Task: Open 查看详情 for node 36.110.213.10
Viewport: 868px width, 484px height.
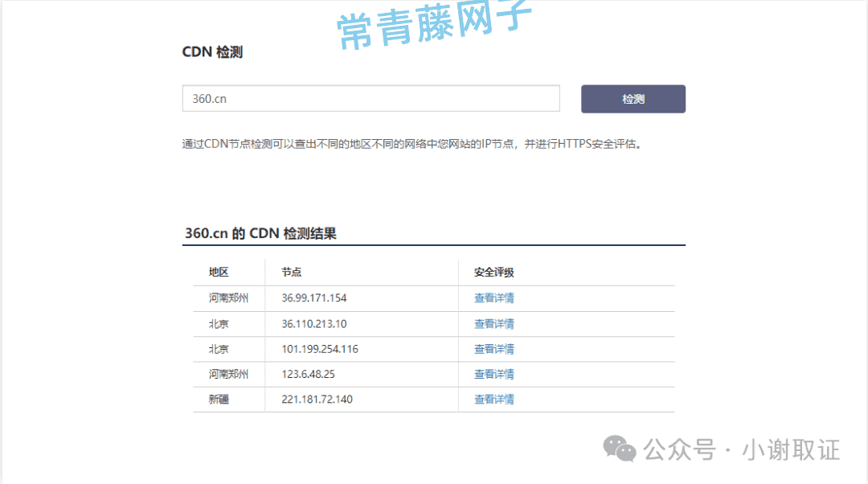Action: tap(493, 324)
